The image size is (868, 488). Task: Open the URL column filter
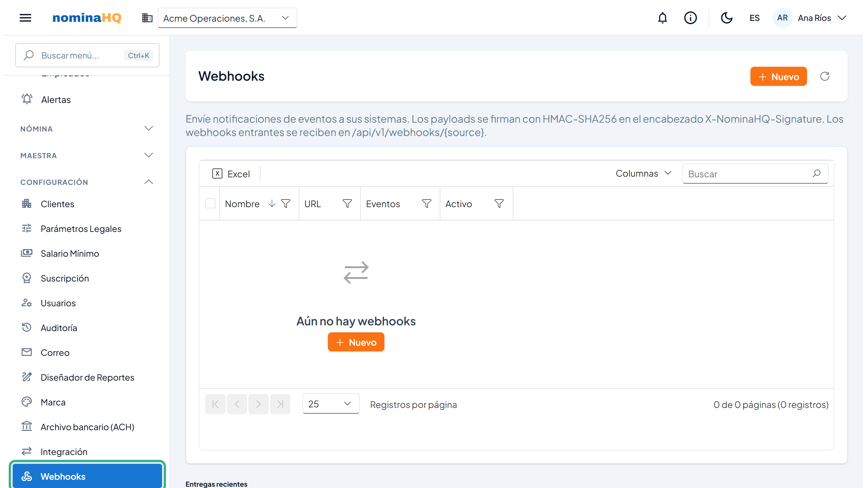[347, 204]
